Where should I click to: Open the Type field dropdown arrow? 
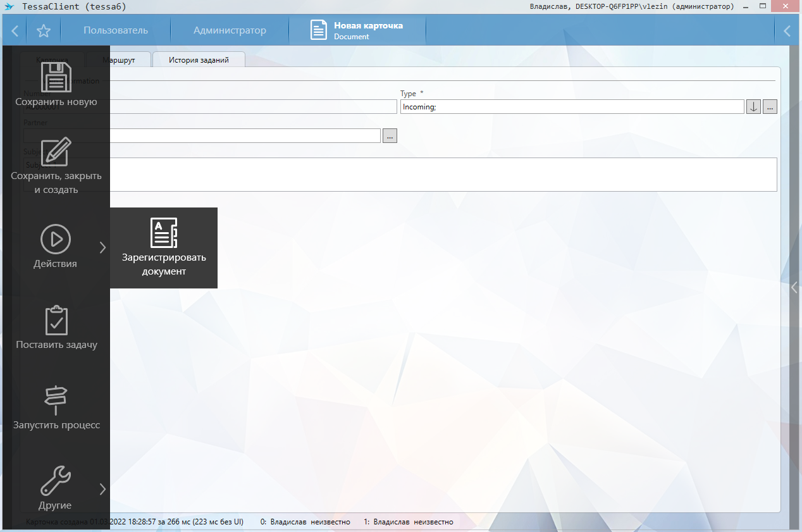753,107
